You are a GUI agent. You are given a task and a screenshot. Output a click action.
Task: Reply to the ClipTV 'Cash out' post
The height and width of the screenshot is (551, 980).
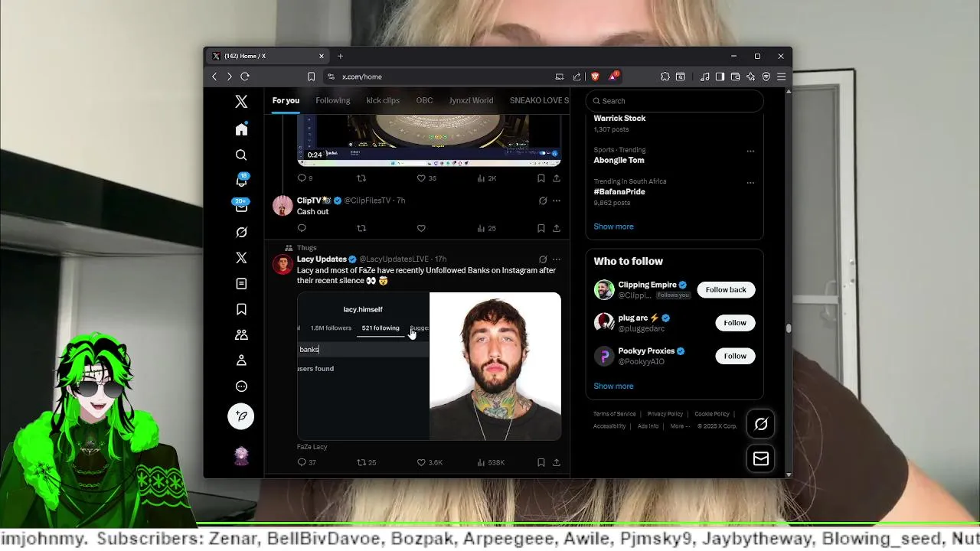coord(302,228)
